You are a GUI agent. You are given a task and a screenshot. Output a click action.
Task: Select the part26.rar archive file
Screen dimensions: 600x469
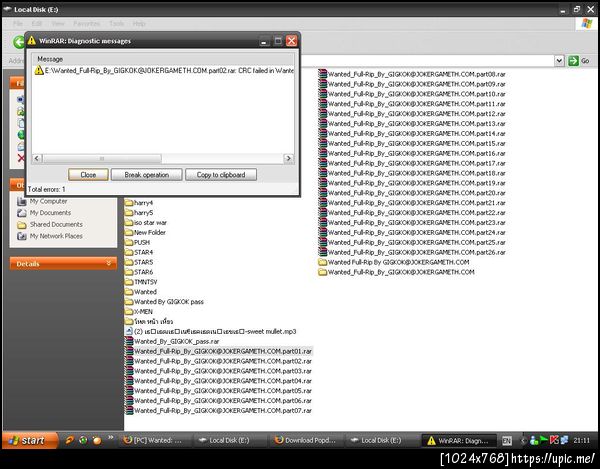pos(412,252)
